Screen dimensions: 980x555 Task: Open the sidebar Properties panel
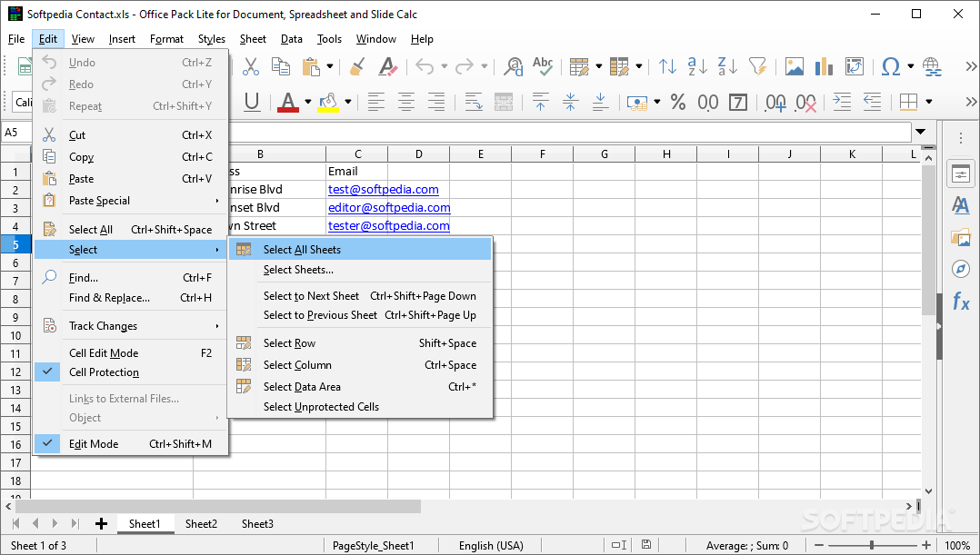coord(961,174)
